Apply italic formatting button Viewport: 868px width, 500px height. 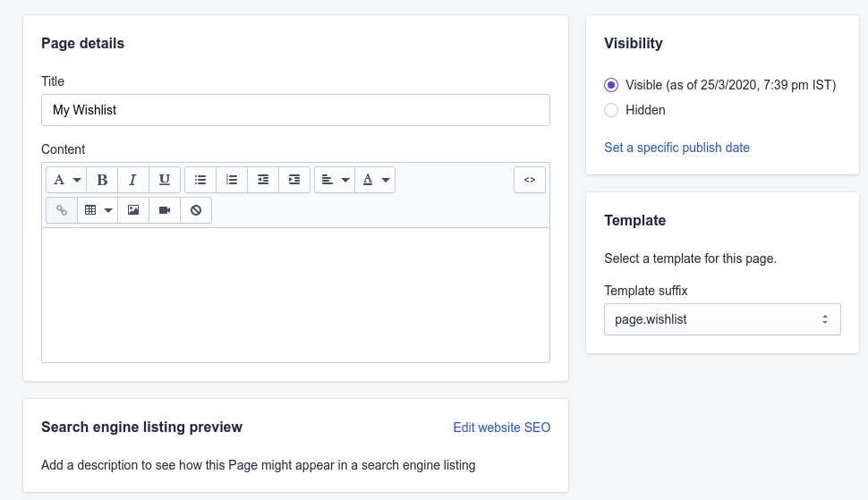(132, 180)
